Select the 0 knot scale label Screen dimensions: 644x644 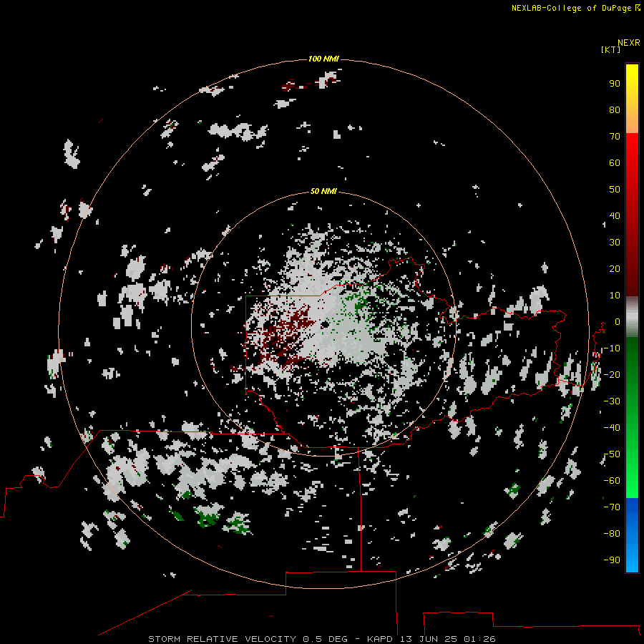[x=617, y=321]
